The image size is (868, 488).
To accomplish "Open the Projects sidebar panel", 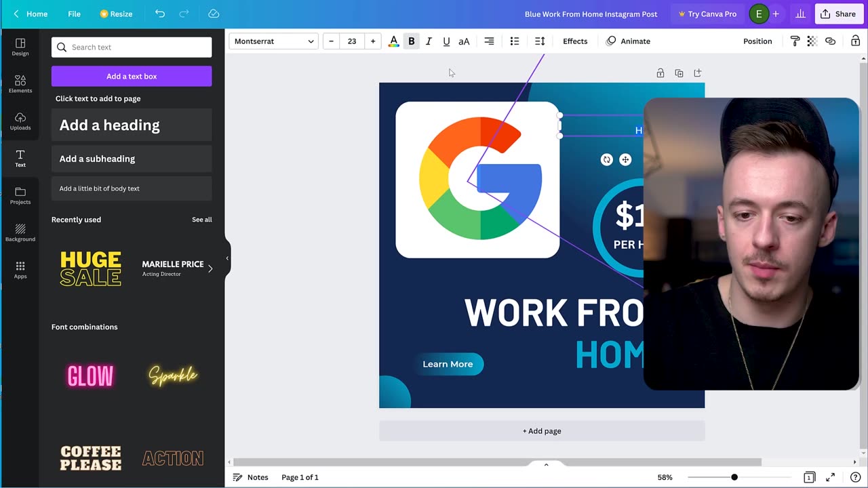I will point(20,196).
